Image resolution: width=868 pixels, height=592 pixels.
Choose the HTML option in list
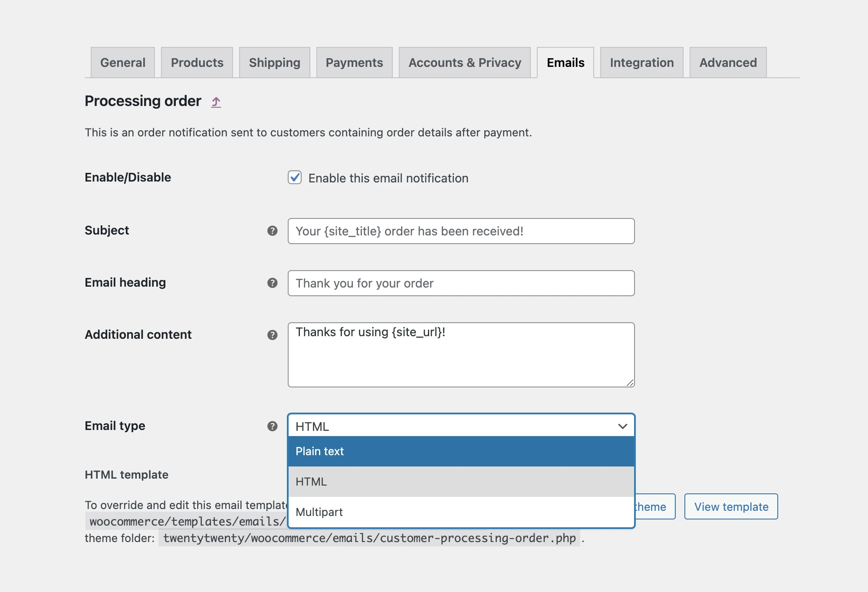461,482
